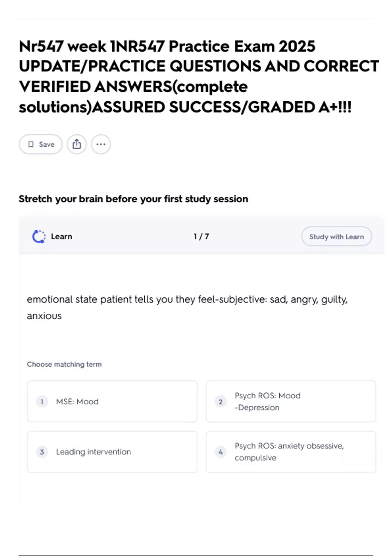The height and width of the screenshot is (556, 392).
Task: Choose the Psych ROS: Mood -Depression answer
Action: (291, 401)
